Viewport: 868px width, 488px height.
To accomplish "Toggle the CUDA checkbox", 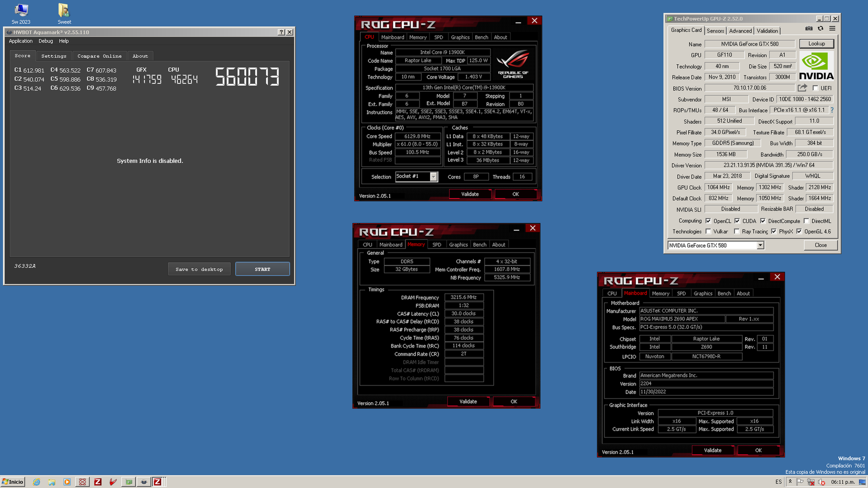I will click(737, 221).
